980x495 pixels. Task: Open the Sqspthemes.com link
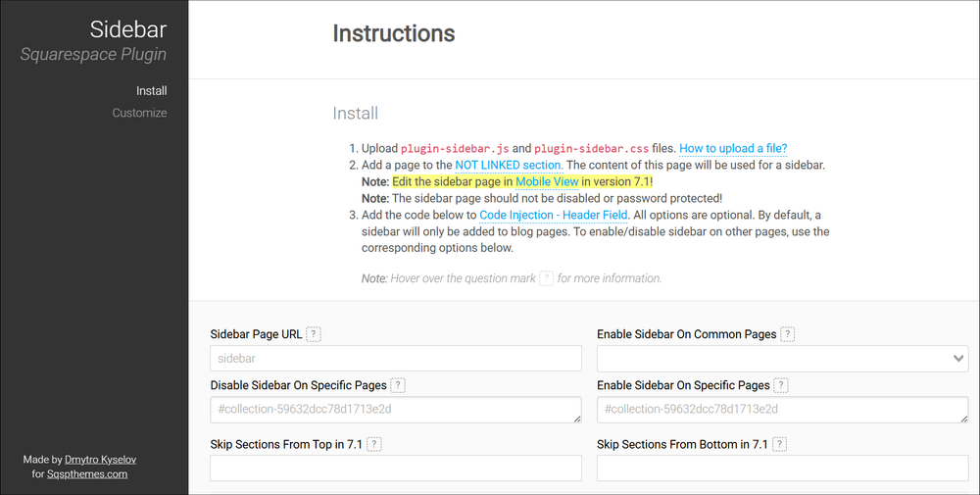pyautogui.click(x=87, y=473)
